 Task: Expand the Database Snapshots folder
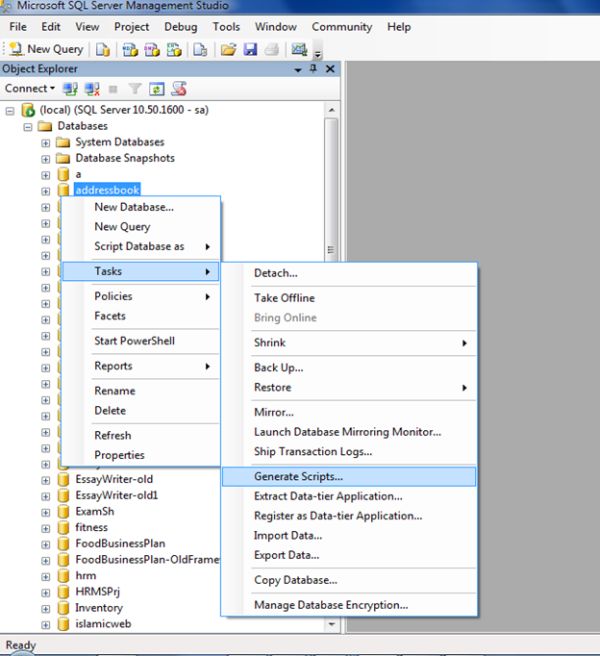tap(46, 159)
